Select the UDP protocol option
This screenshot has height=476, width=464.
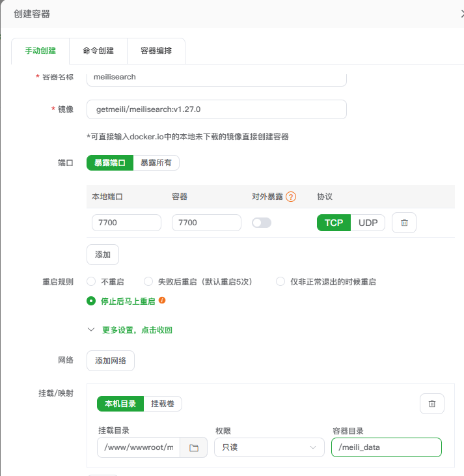[368, 223]
